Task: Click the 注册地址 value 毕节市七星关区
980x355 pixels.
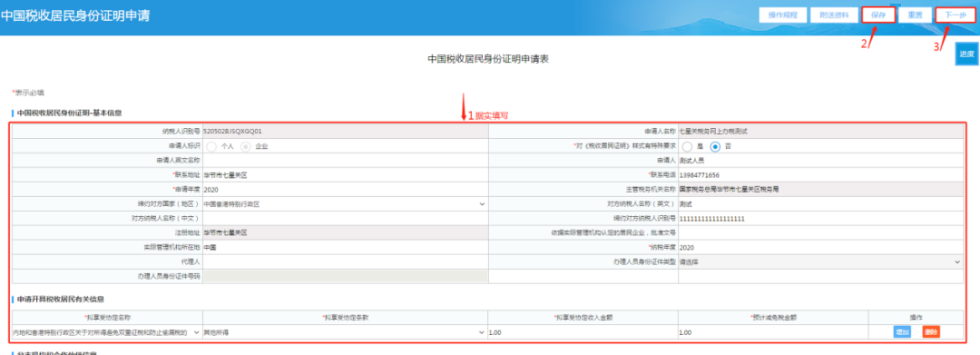Action: [225, 232]
